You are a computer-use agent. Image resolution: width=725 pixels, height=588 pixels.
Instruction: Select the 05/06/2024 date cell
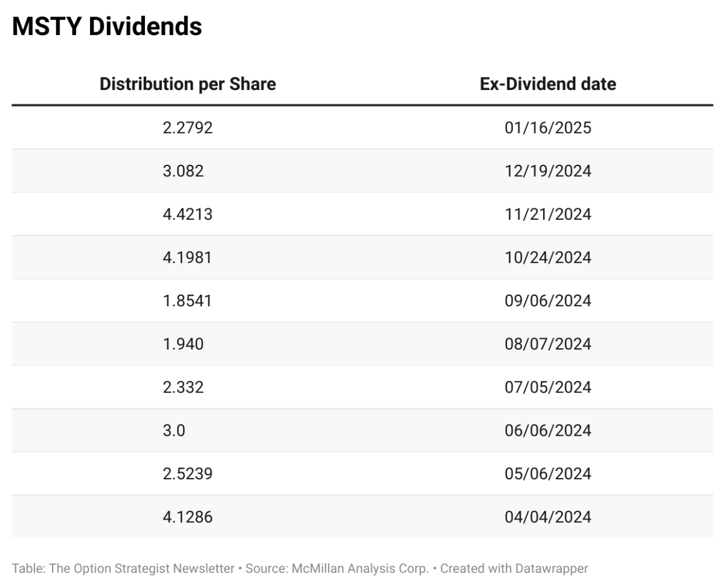pyautogui.click(x=548, y=474)
